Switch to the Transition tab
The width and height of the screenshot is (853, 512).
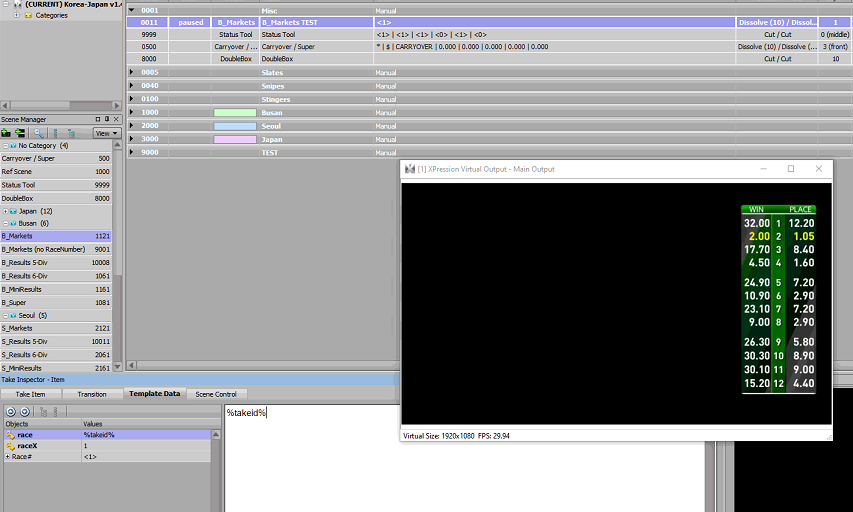coord(92,394)
